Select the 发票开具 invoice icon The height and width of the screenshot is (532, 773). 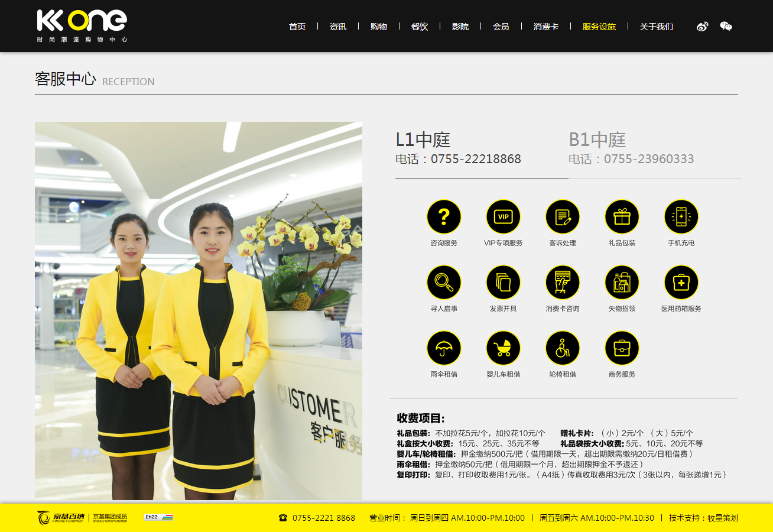click(503, 282)
